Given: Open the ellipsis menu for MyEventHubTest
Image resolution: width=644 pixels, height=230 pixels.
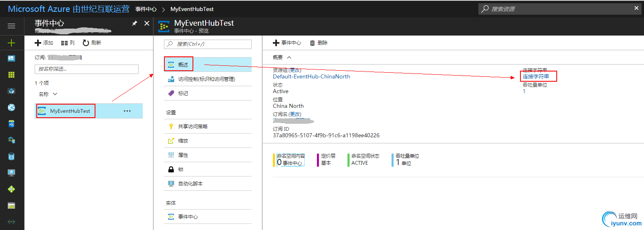Looking at the screenshot, I should click(x=127, y=111).
